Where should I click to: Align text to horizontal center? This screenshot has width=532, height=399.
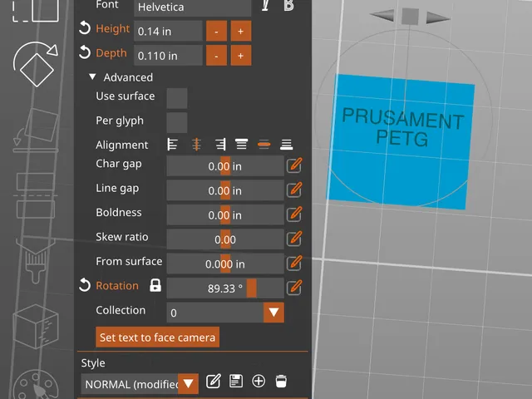click(196, 145)
